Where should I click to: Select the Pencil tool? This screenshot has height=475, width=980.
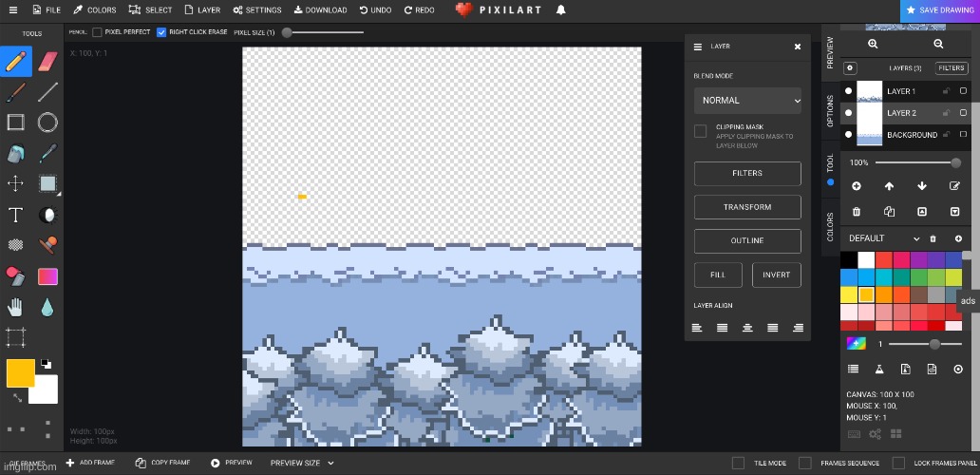15,61
